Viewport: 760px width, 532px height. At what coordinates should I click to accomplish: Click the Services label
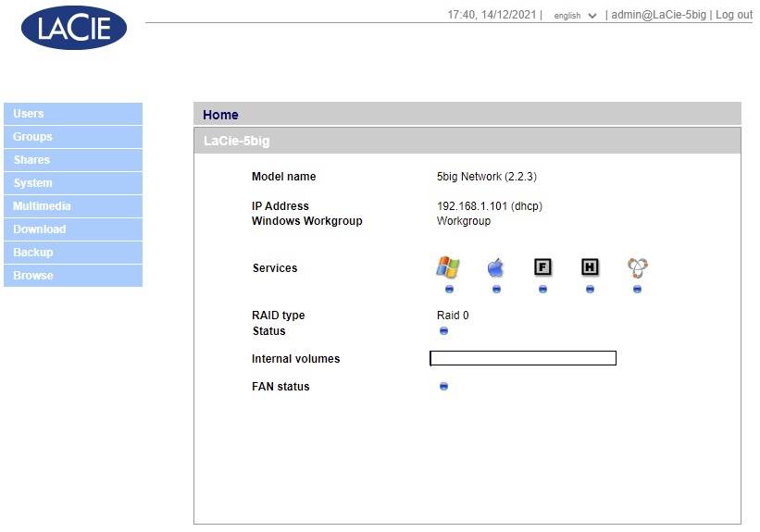pos(275,268)
